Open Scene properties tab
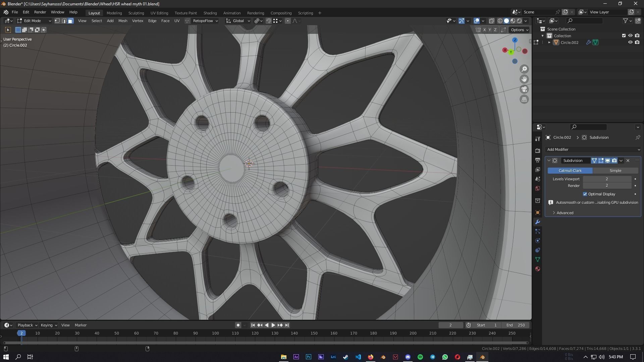 pos(538,179)
